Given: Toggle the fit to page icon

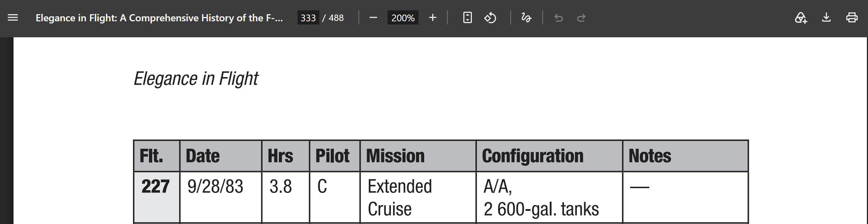Looking at the screenshot, I should 468,17.
